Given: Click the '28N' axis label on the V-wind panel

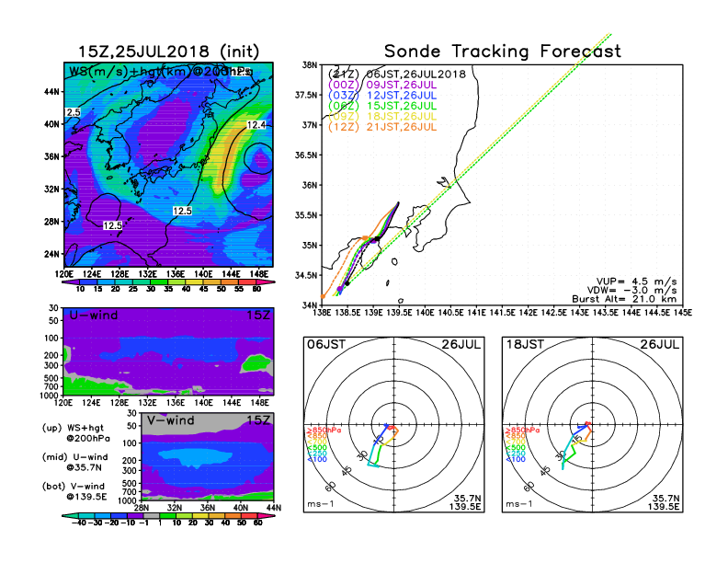Looking at the screenshot, I should tap(142, 508).
